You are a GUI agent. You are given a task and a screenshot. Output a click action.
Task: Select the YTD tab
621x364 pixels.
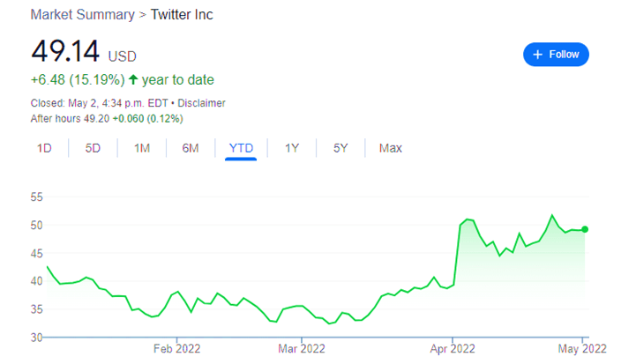pyautogui.click(x=241, y=148)
